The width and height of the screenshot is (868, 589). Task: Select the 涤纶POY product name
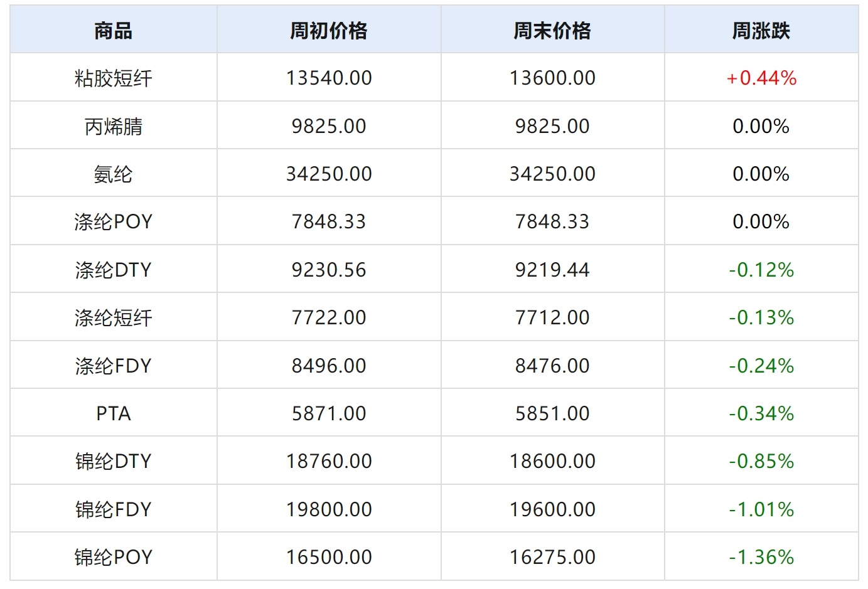(x=113, y=221)
